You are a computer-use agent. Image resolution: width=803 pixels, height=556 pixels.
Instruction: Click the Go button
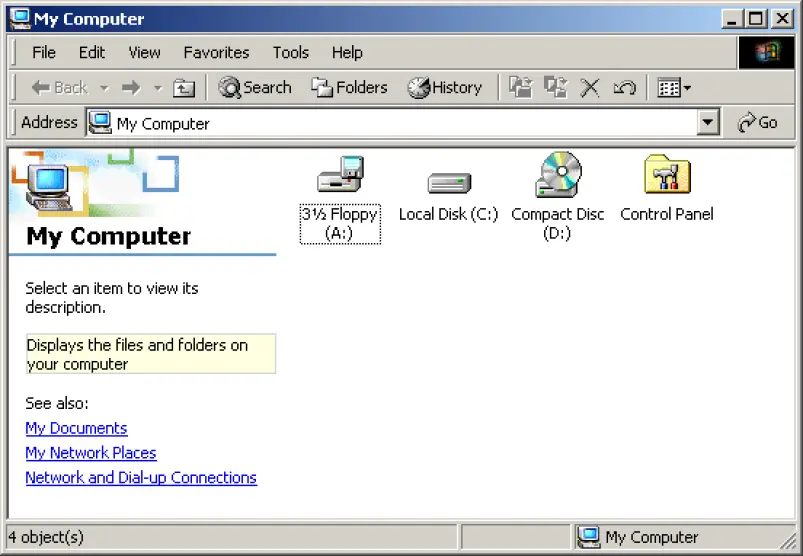pos(757,122)
